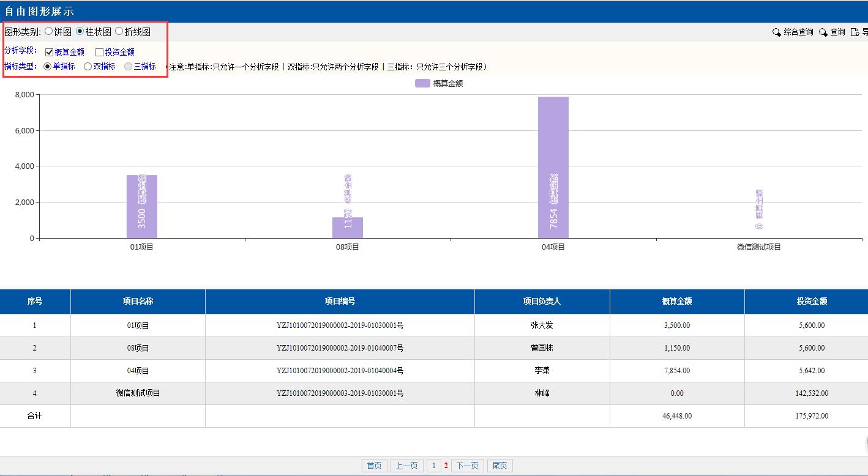Uncheck the 概算金额 analysis field

point(49,53)
